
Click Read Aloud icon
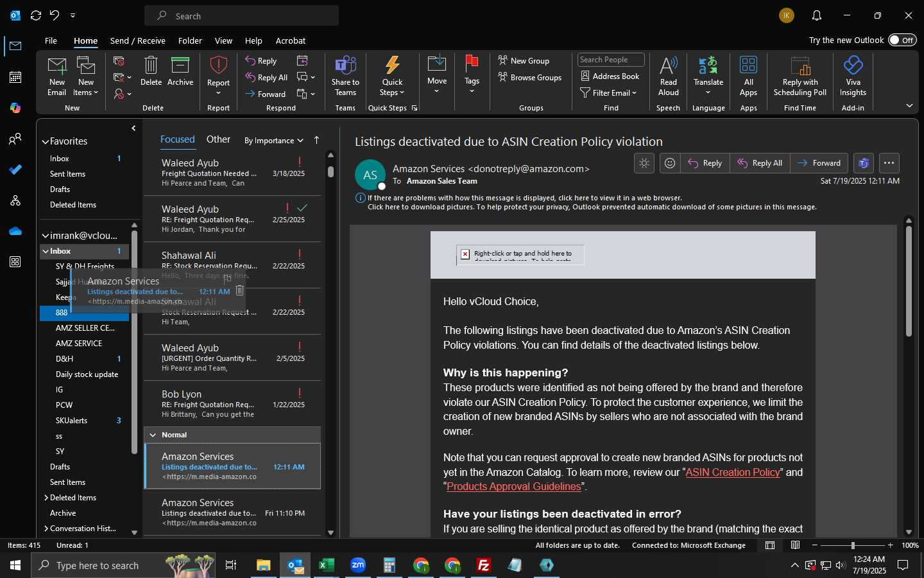coord(668,66)
